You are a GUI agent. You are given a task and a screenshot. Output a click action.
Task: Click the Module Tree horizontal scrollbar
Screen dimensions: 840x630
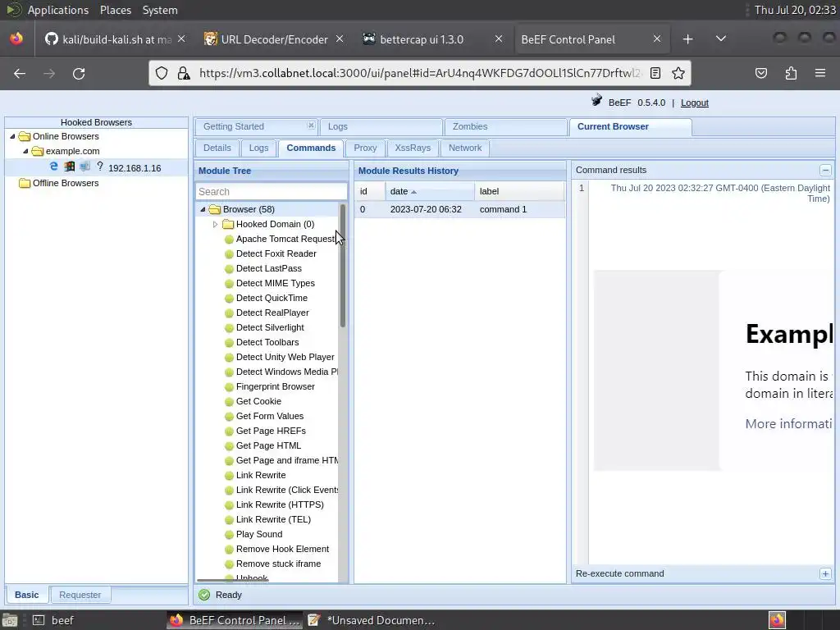(x=232, y=580)
